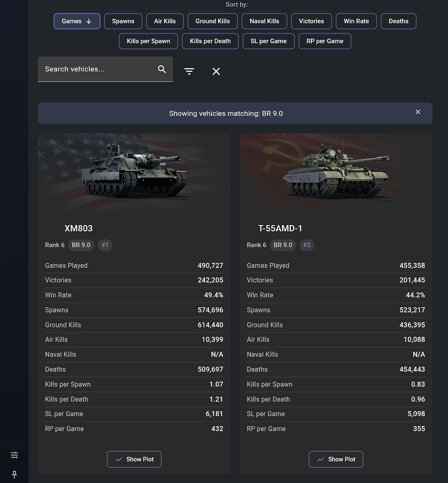Screen dimensions: 448x483
Task: Show plot for XM803
Action: [x=134, y=459]
